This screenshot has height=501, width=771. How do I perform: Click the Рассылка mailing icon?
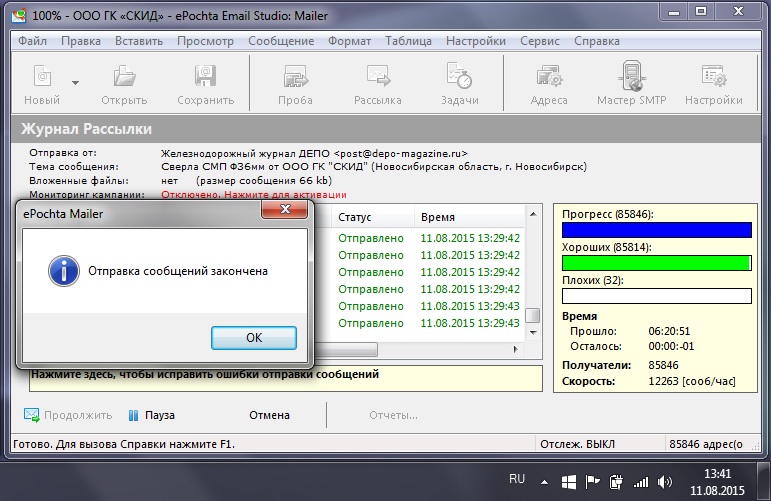tap(378, 76)
